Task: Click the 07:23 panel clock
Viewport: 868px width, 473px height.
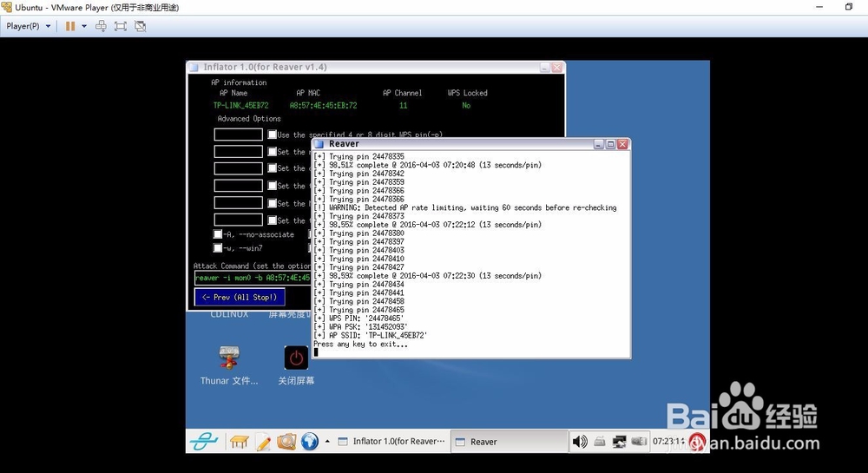Action: 668,442
